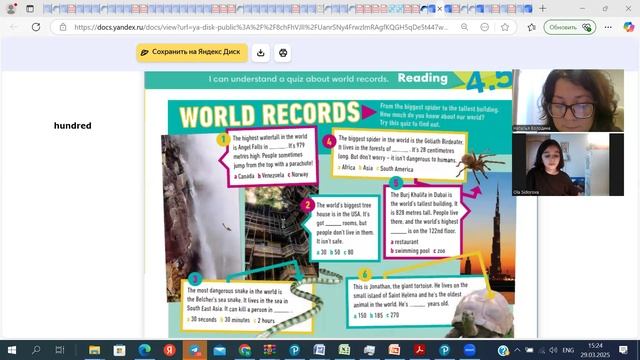640x360 pixels.
Task: Open Telegram from the taskbar
Action: coord(195,350)
